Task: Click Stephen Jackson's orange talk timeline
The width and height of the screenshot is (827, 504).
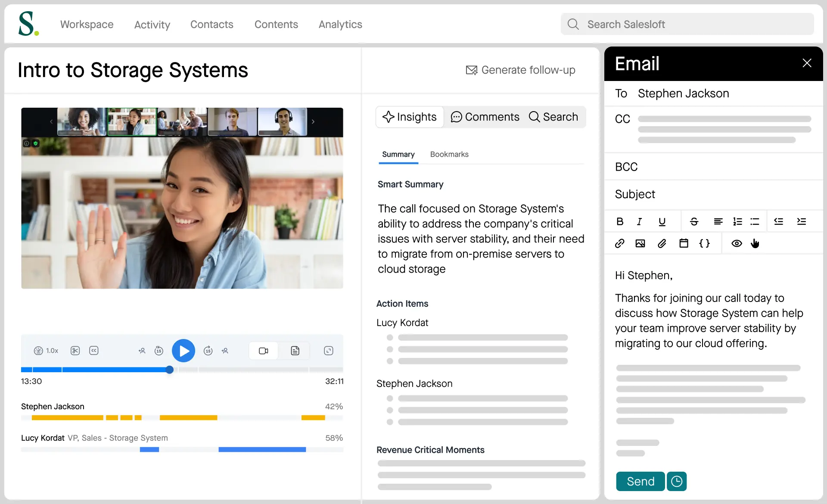Action: [x=182, y=417]
